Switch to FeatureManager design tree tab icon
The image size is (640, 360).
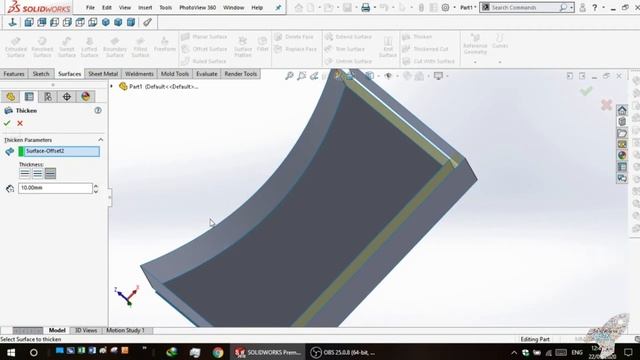pos(11,96)
